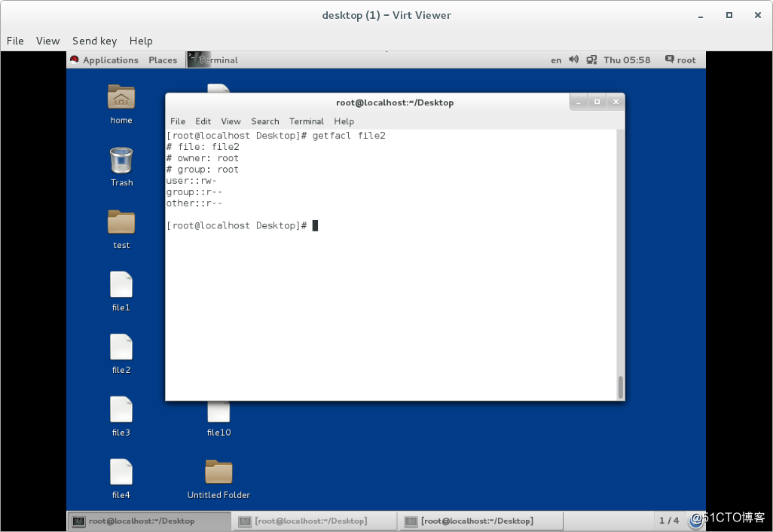Switch to first taskbar terminal window
The height and width of the screenshot is (532, 773).
149,521
